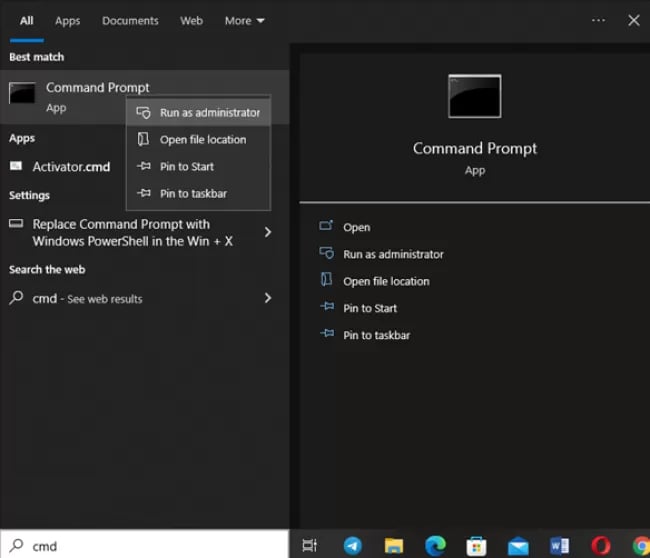The height and width of the screenshot is (558, 650).
Task: Launch Telegram from the taskbar
Action: (352, 546)
